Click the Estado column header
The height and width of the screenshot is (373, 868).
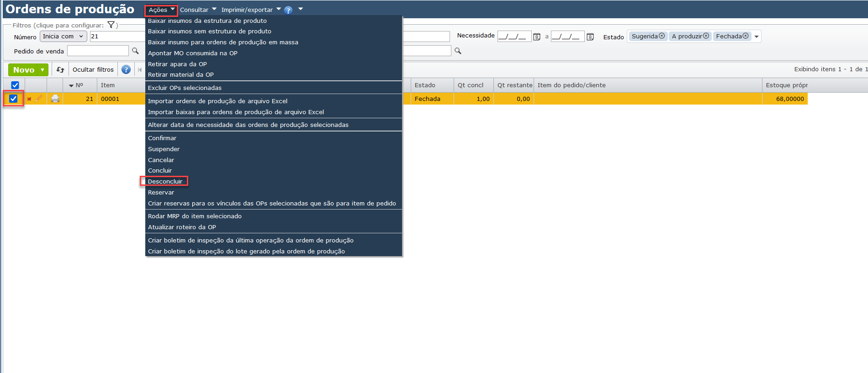coord(432,85)
